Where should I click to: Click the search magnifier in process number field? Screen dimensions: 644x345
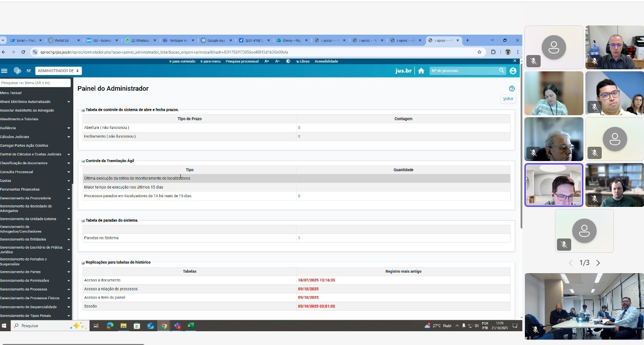[501, 71]
